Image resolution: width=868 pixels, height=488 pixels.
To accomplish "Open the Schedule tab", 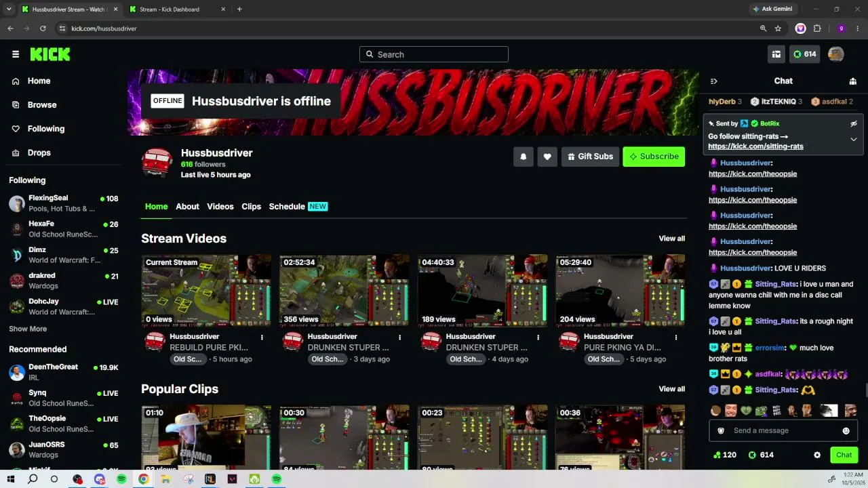I will (298, 207).
